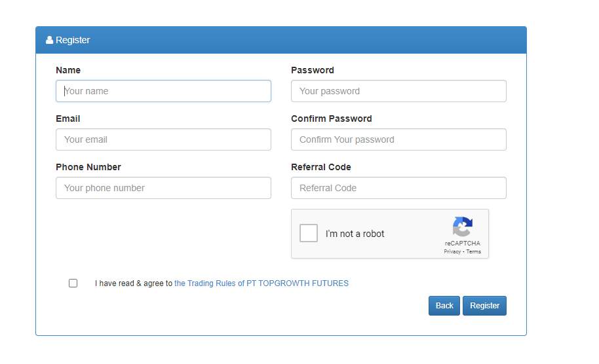599x364 pixels.
Task: Click inside the Referral Code input
Action: point(398,188)
